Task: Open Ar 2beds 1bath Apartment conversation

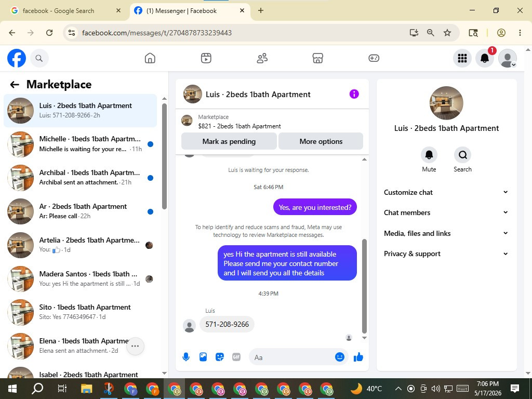Action: 81,211
